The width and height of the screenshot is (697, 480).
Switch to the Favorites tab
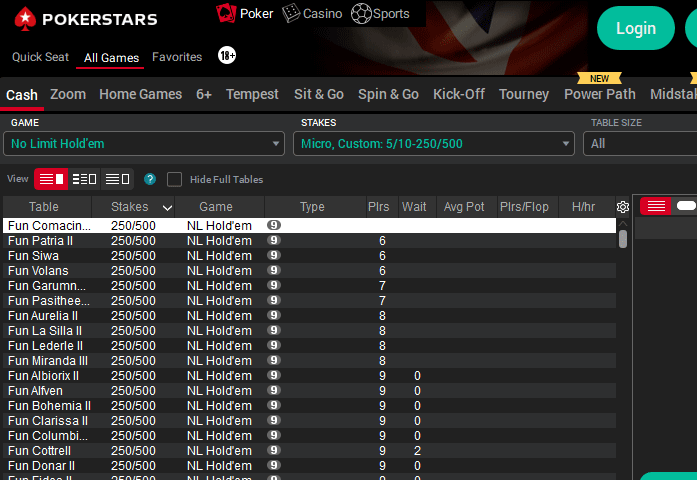(177, 57)
